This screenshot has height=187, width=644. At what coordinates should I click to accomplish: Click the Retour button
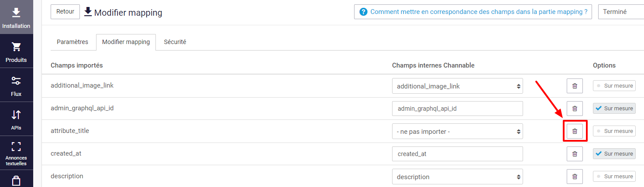pos(65,12)
